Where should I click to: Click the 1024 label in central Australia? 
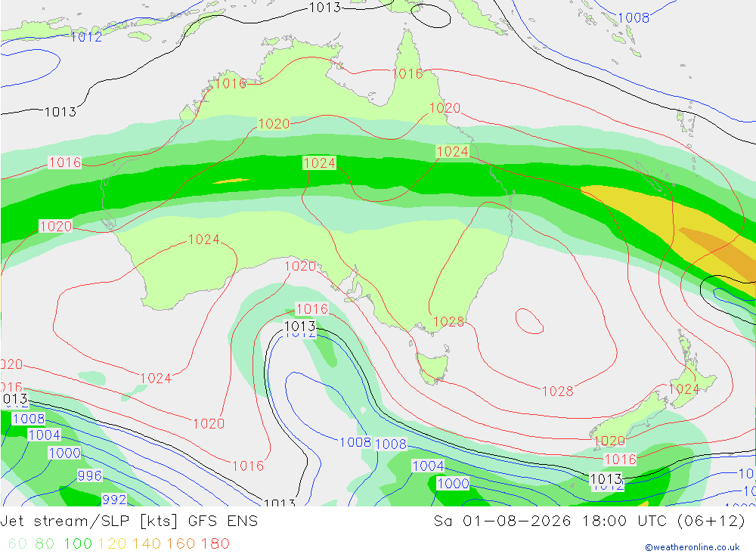[319, 163]
